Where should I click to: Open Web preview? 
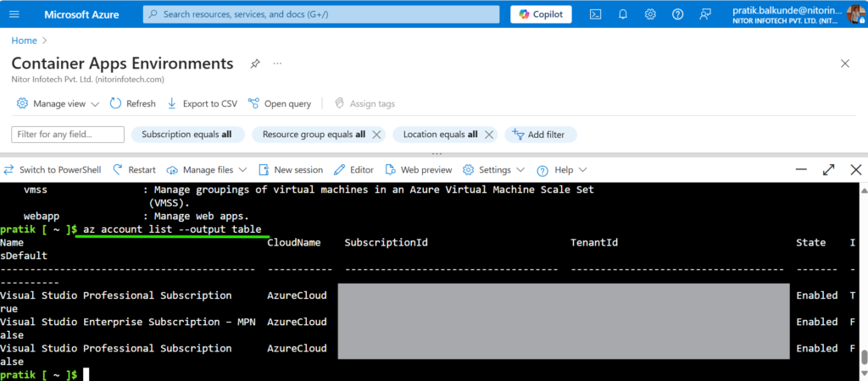419,170
